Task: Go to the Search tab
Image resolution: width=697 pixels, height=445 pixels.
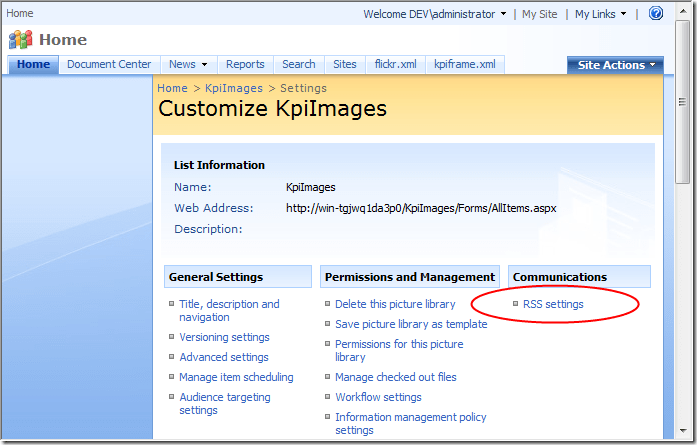Action: tap(298, 64)
